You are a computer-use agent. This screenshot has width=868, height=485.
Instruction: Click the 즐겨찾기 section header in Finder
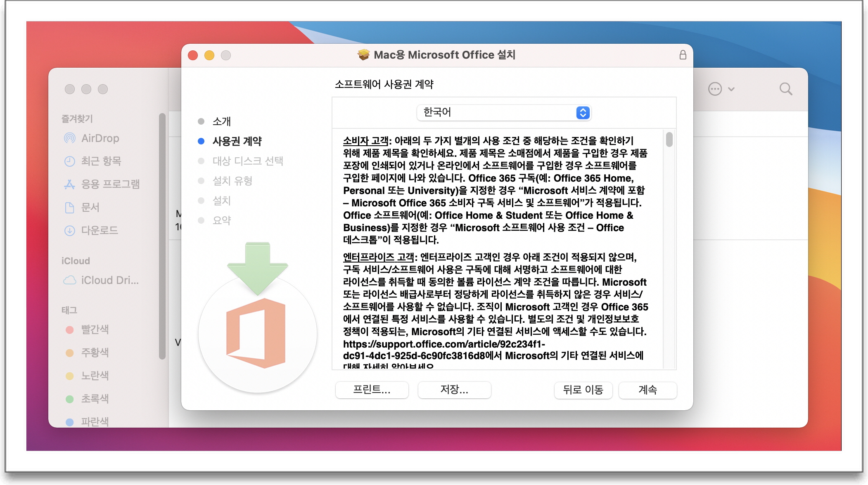(x=77, y=119)
